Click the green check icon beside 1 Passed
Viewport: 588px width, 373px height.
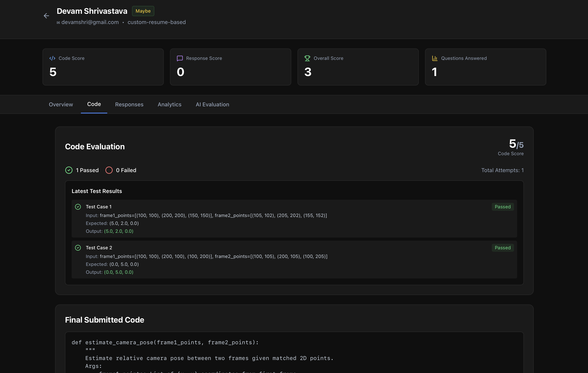point(69,170)
